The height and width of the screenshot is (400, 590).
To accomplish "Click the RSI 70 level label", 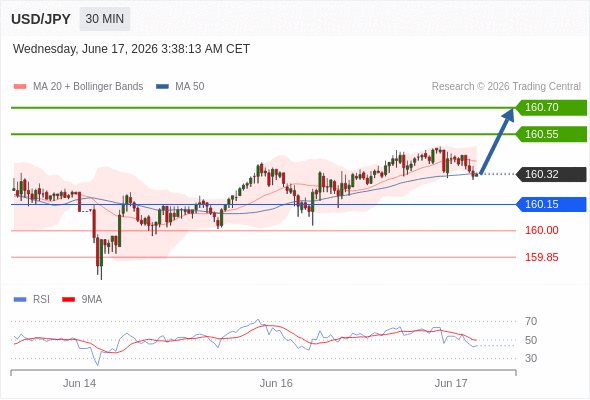I will [x=531, y=321].
